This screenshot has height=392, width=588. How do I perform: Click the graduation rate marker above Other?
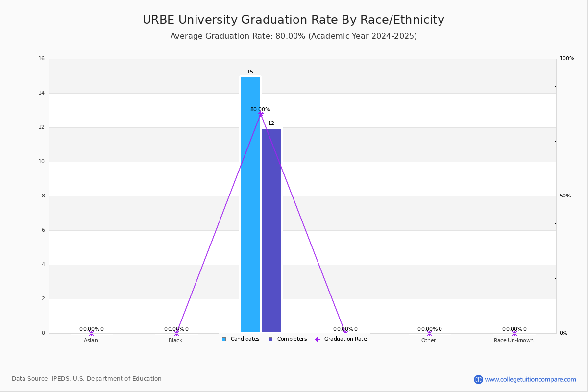430,333
